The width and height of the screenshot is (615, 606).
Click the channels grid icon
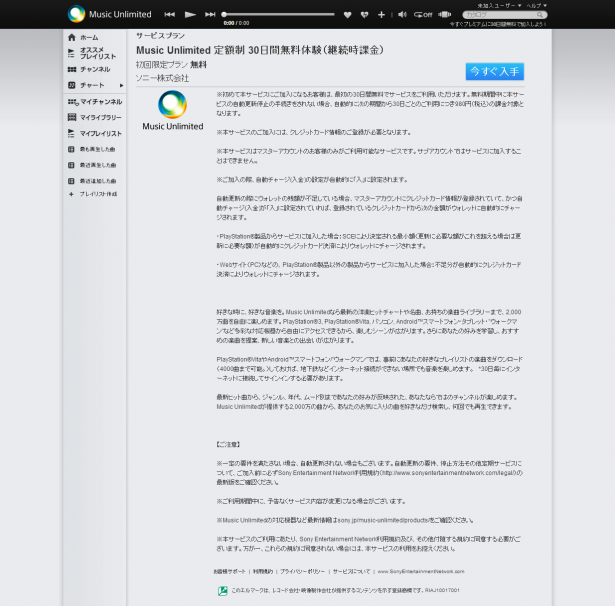click(72, 69)
